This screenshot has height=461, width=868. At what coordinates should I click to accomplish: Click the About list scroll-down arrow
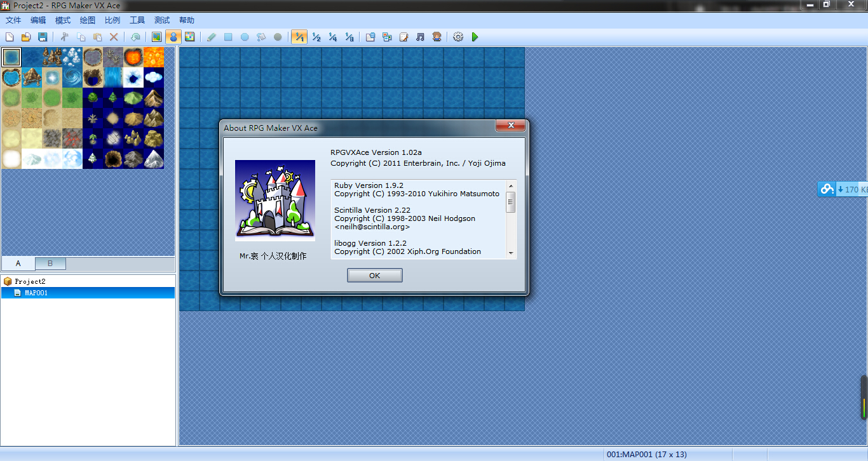[x=511, y=253]
